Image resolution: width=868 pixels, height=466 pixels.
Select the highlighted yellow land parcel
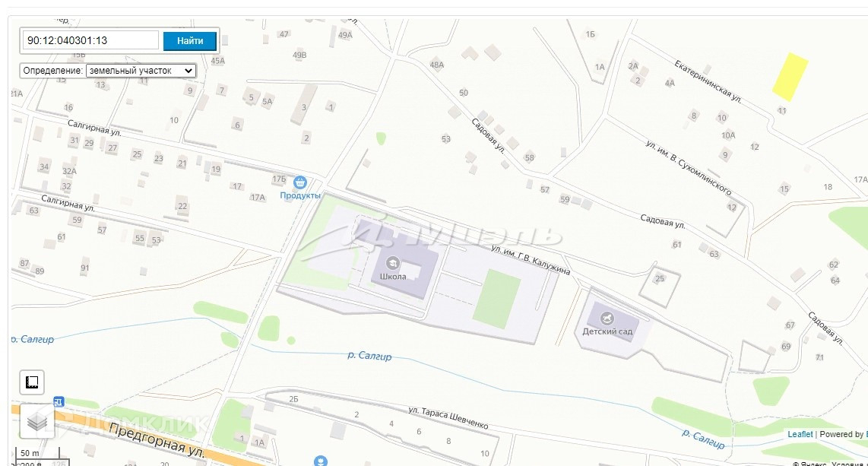pos(790,77)
